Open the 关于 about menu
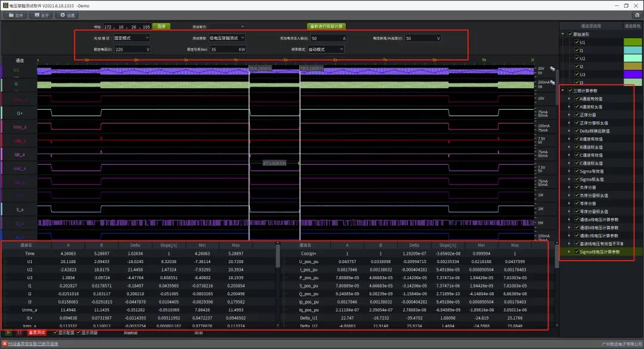This screenshot has width=644, height=349. point(42,15)
